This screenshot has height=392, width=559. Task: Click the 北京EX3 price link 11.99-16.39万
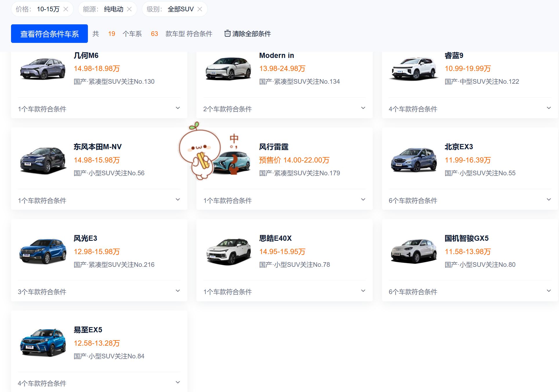coord(467,160)
